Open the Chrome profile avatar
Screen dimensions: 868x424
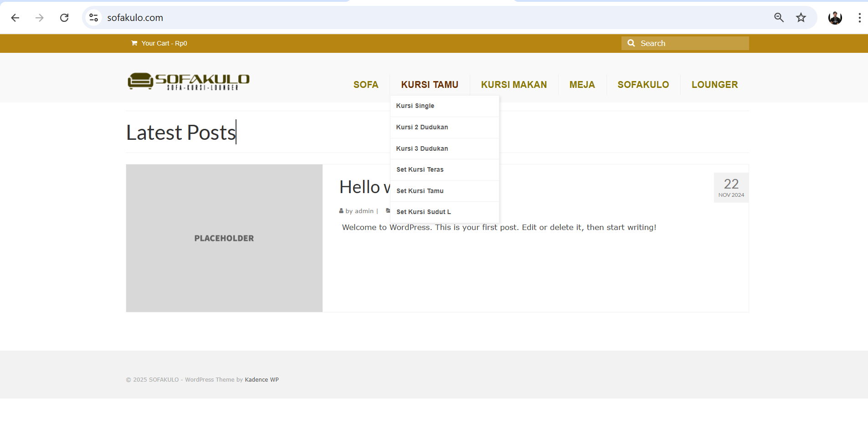835,18
